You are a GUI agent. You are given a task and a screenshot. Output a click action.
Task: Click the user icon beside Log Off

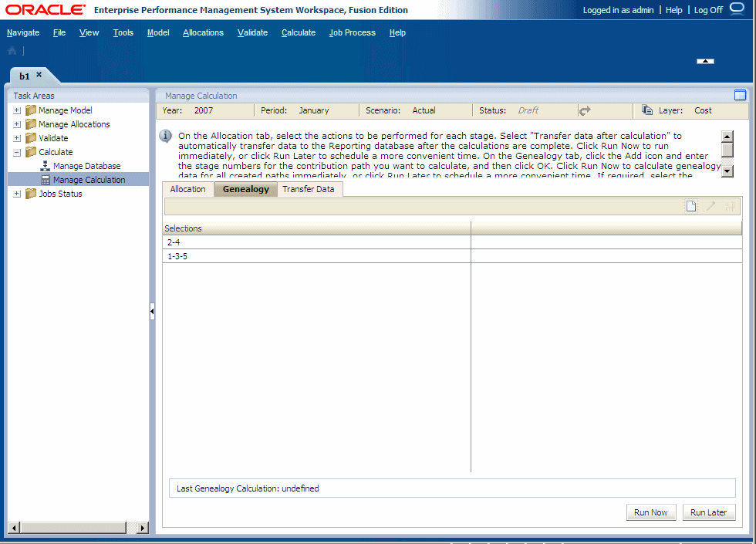738,10
